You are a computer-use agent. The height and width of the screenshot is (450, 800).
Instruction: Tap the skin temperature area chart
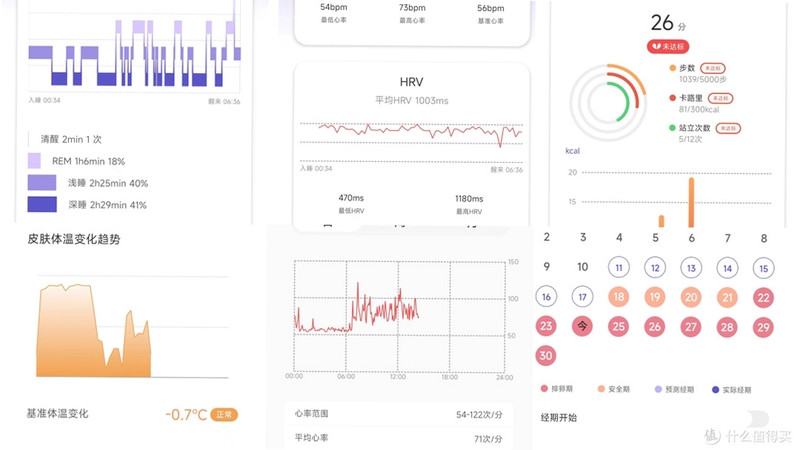click(x=94, y=331)
